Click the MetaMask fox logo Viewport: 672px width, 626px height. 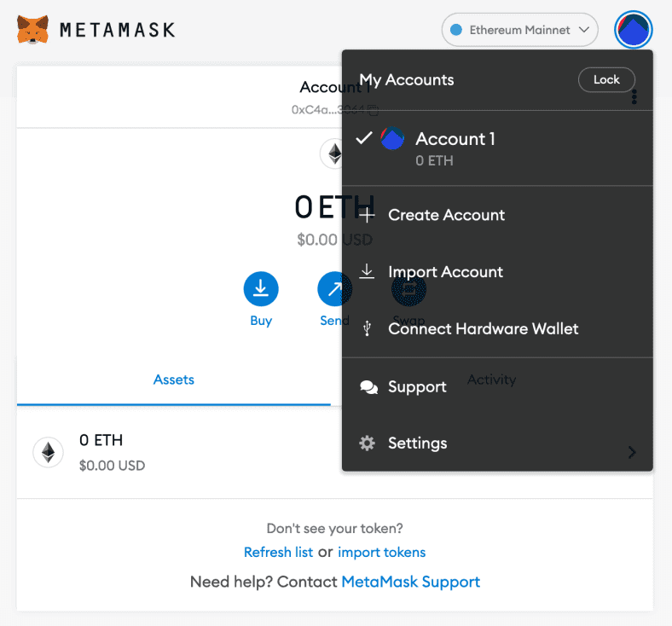(x=32, y=30)
